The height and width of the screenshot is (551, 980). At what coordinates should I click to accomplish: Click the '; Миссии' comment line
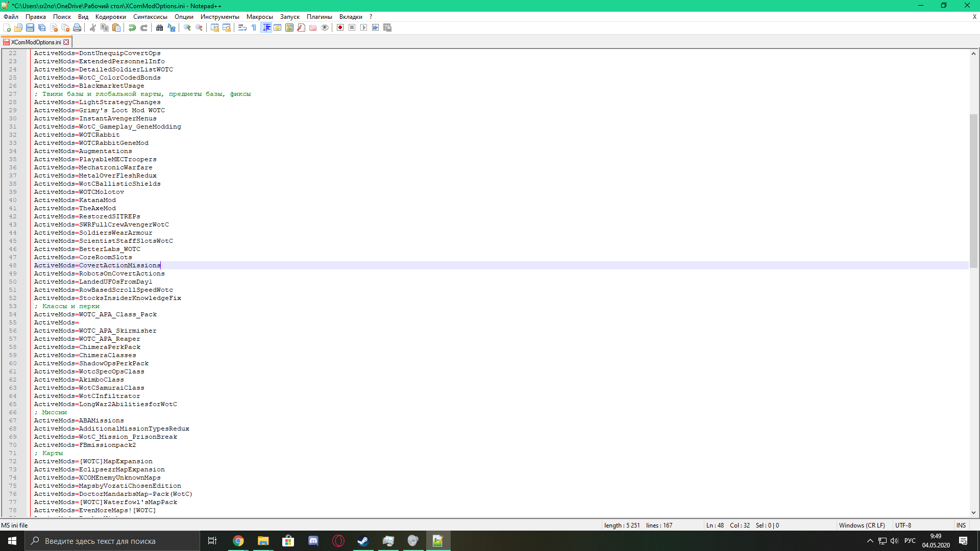[x=51, y=412]
